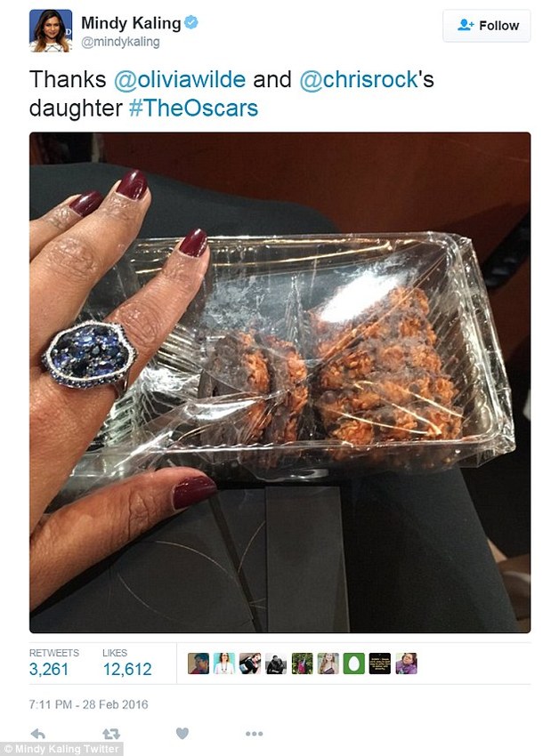Click the Mindy Kaling display name
The image size is (559, 756).
pos(131,22)
